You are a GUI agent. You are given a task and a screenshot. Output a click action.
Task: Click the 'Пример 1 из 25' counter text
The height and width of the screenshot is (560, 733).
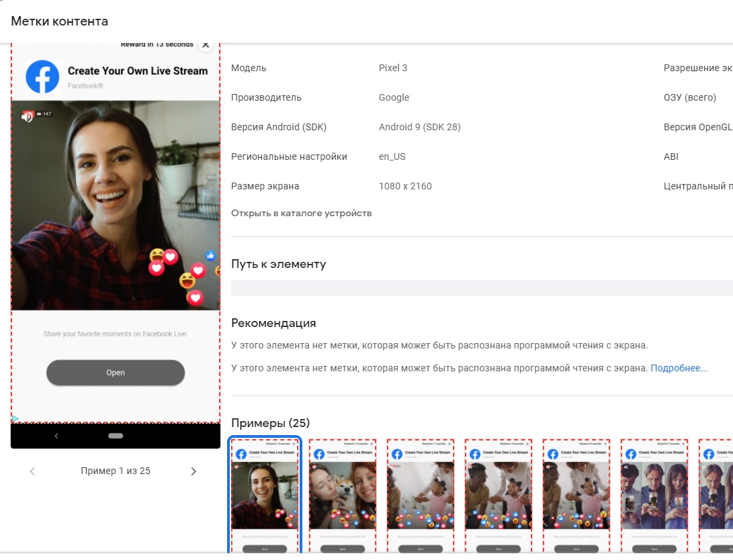[116, 471]
